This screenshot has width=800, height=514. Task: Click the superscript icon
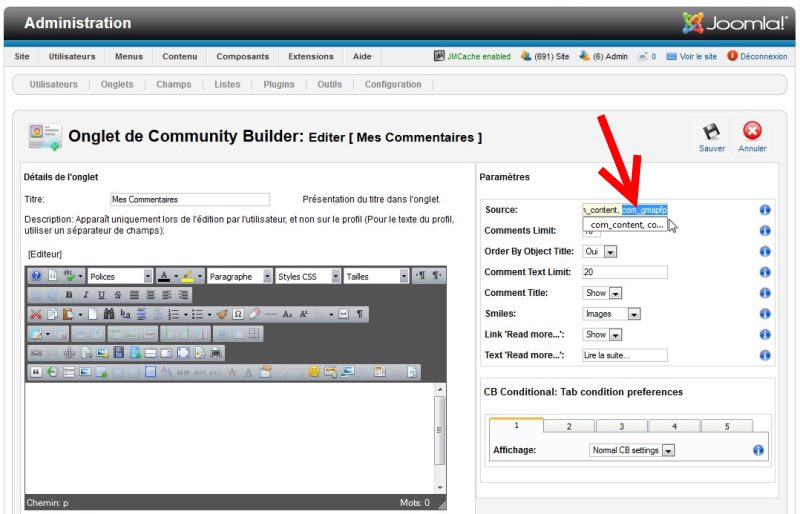(304, 314)
